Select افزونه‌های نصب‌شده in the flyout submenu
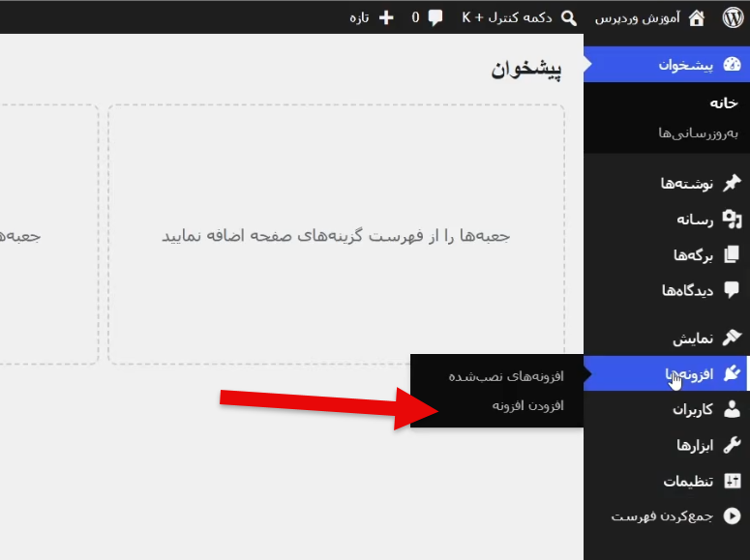 [506, 376]
